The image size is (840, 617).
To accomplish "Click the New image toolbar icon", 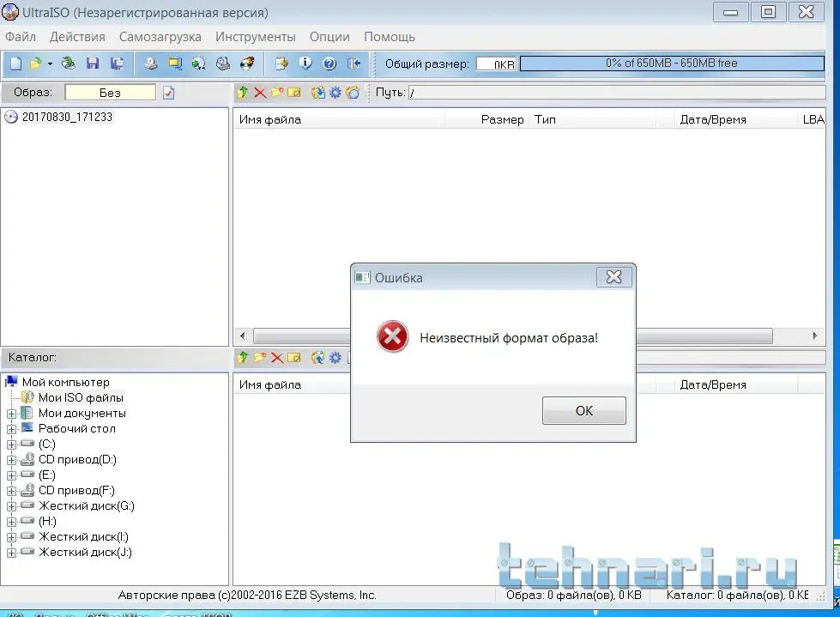I will pos(15,64).
